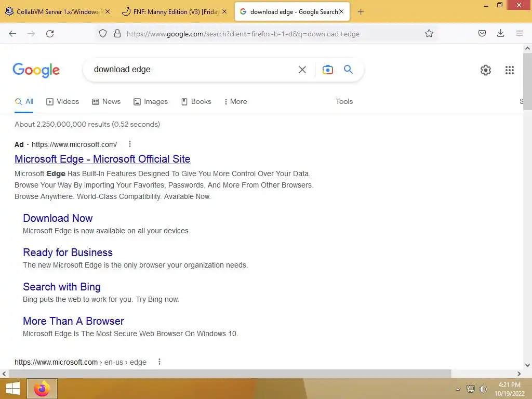Click the scroll left arrow button
Screen dimensions: 532x399
tap(4, 374)
